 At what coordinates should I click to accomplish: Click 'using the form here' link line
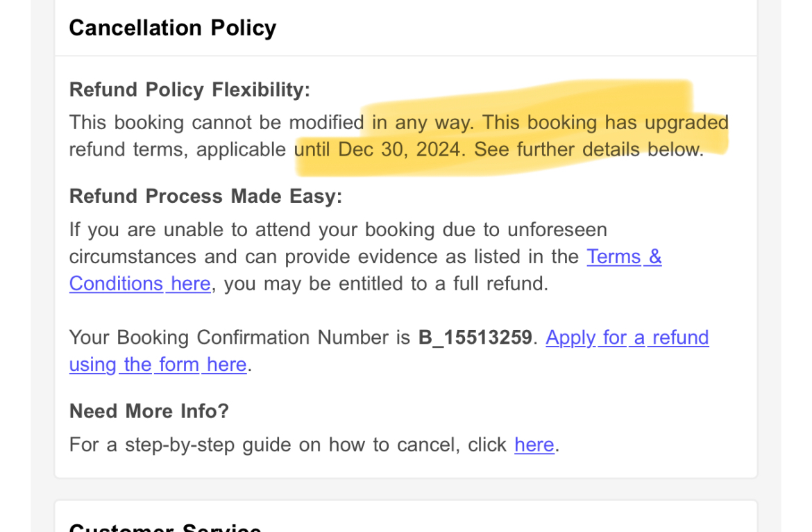pyautogui.click(x=158, y=365)
